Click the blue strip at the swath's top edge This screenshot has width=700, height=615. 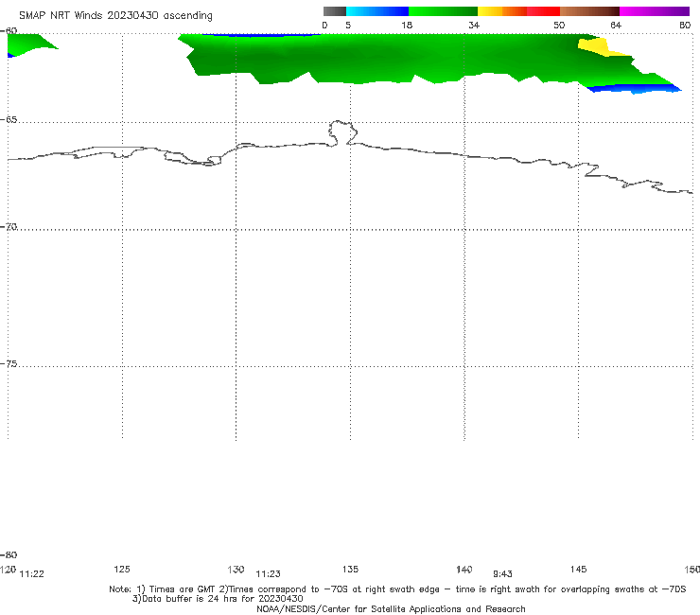point(261,35)
